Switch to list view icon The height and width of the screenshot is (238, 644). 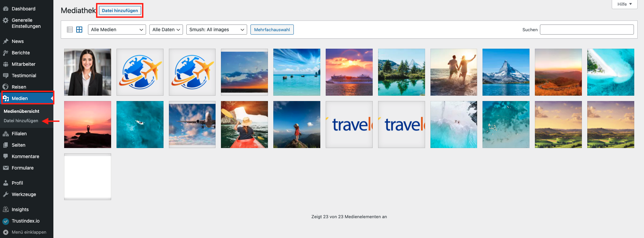(70, 30)
